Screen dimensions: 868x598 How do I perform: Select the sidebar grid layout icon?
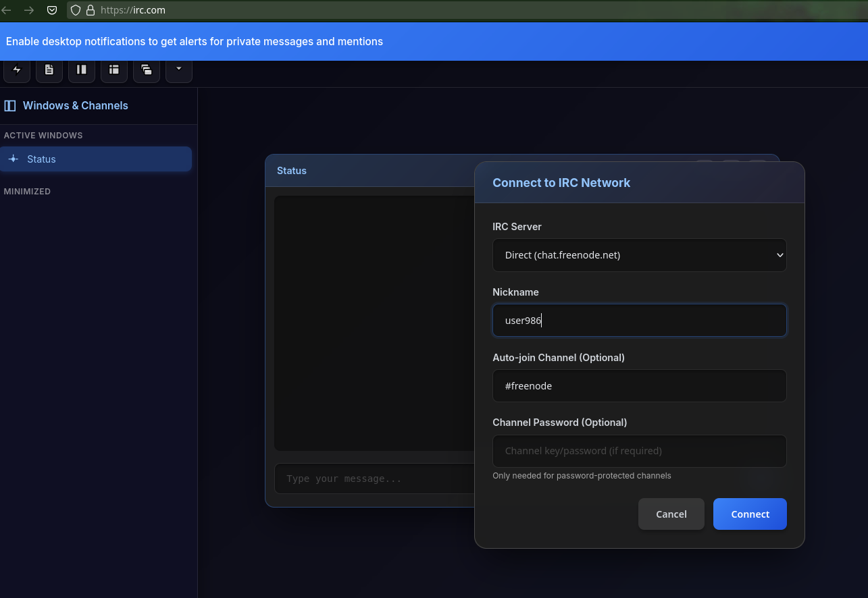(x=114, y=70)
